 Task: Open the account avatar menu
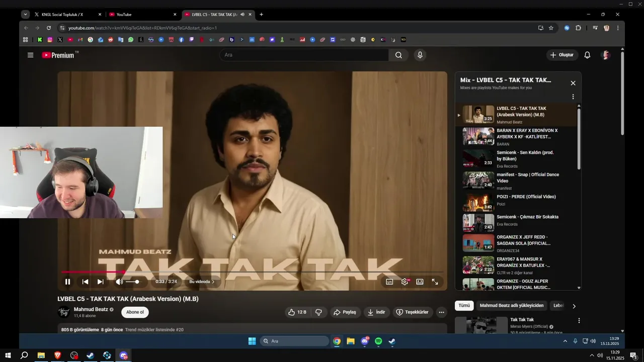(x=606, y=55)
